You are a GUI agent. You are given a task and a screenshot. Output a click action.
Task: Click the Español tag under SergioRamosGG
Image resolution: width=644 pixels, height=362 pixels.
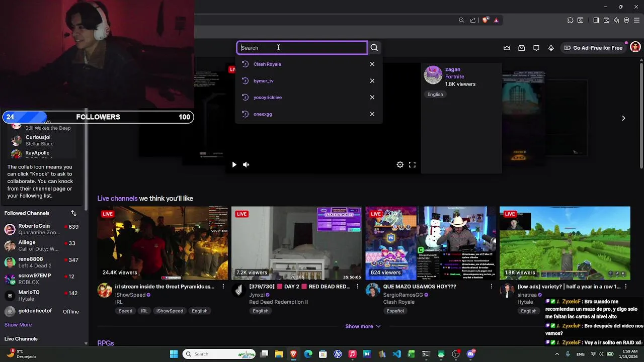coord(395,311)
